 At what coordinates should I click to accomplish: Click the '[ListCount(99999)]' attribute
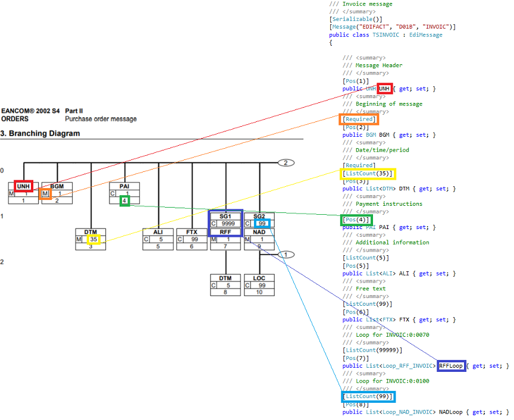point(372,350)
